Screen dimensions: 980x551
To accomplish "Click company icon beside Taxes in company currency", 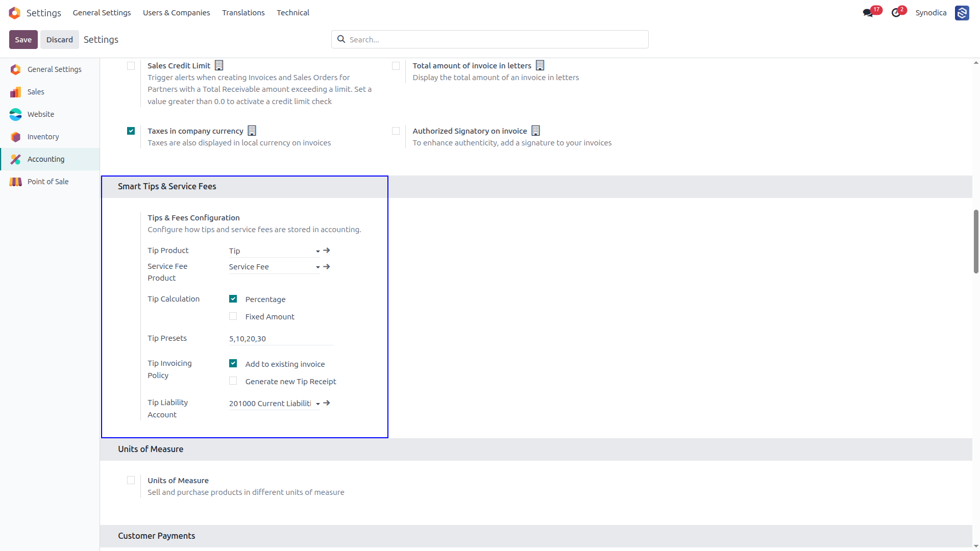I will pyautogui.click(x=252, y=131).
